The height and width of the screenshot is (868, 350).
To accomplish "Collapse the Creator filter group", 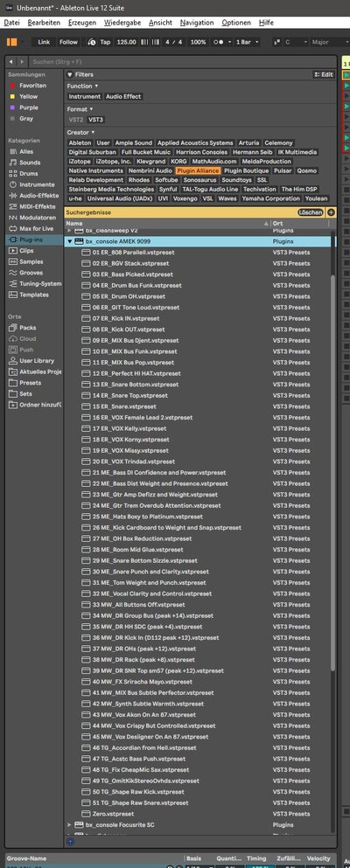I will (94, 133).
